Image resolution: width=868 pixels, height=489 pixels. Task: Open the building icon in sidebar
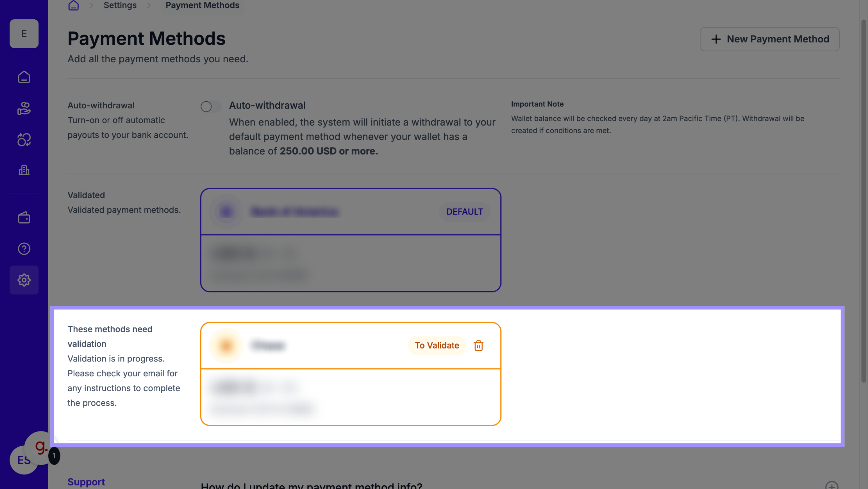(24, 170)
